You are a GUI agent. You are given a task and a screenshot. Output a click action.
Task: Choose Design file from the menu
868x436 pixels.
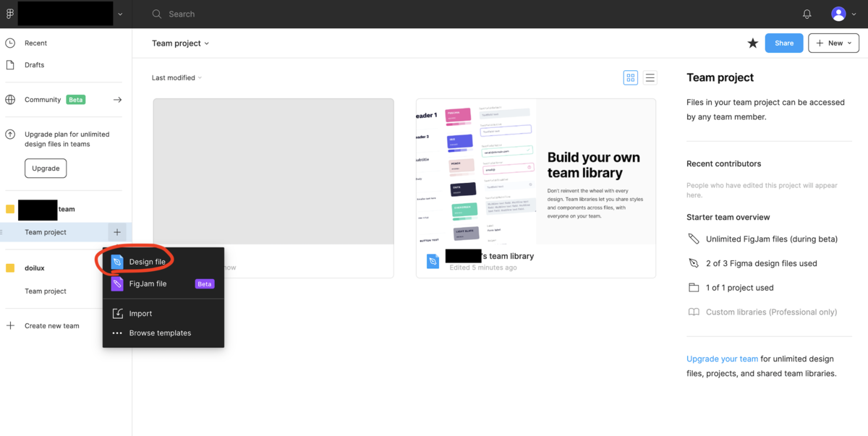(x=163, y=262)
